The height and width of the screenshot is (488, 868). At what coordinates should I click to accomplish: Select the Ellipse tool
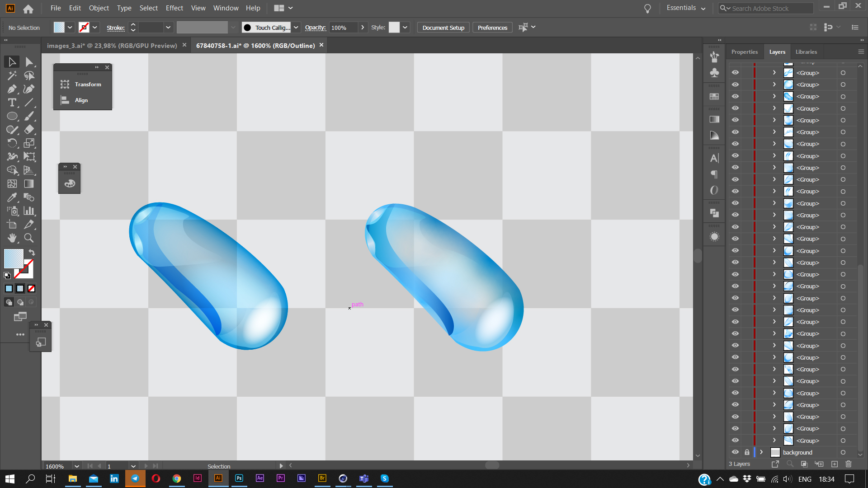(x=11, y=116)
